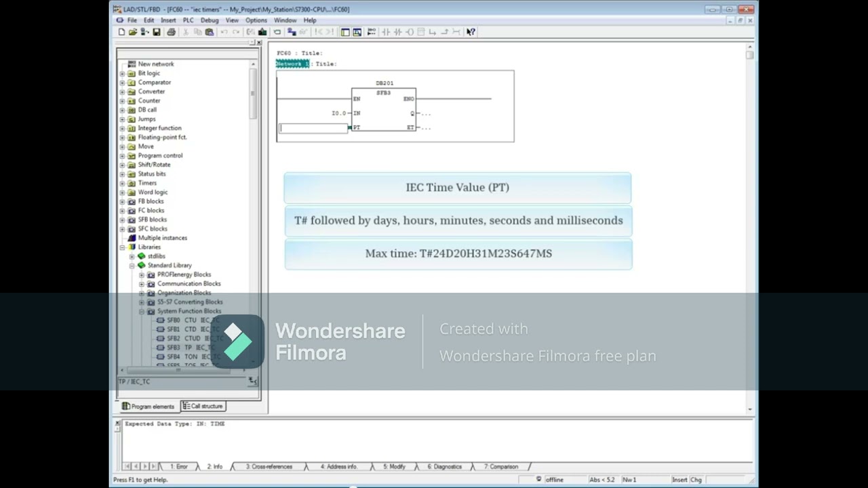Viewport: 868px width, 488px height.
Task: Select the Word logic tree item
Action: (153, 192)
